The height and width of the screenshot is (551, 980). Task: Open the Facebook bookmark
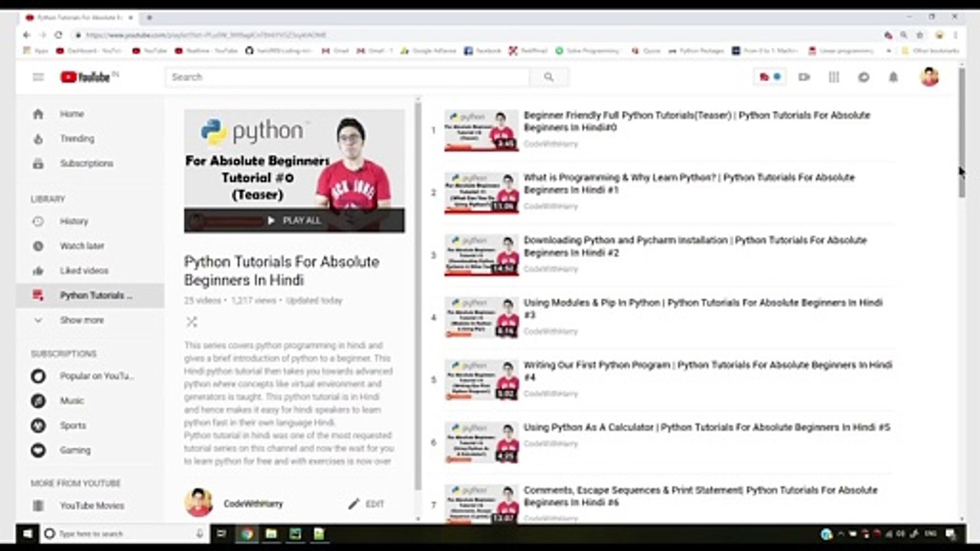pos(483,51)
